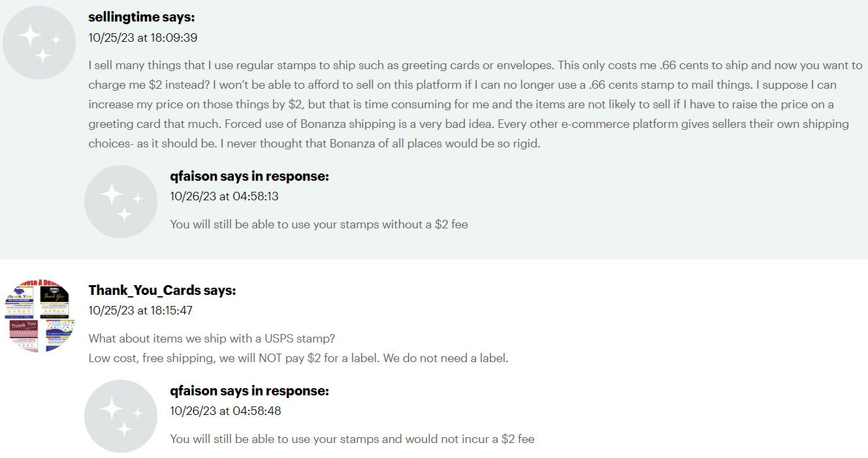Select the 10/25/23 at 18:09:39 timestamp

tap(143, 38)
